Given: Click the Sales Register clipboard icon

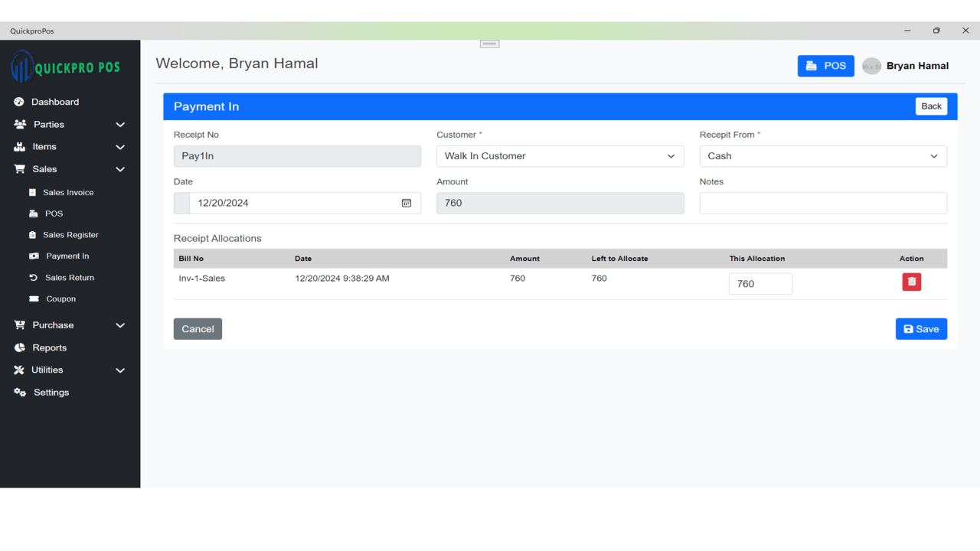Looking at the screenshot, I should (32, 235).
